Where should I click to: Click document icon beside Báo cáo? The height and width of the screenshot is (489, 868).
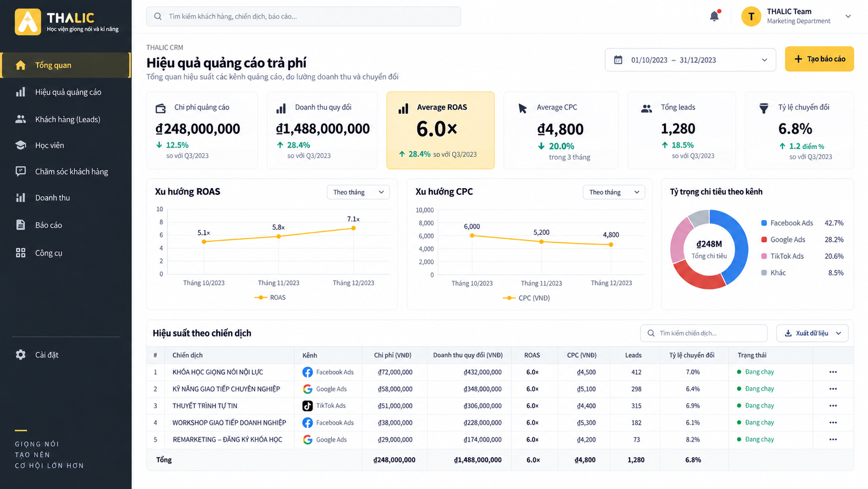(20, 224)
